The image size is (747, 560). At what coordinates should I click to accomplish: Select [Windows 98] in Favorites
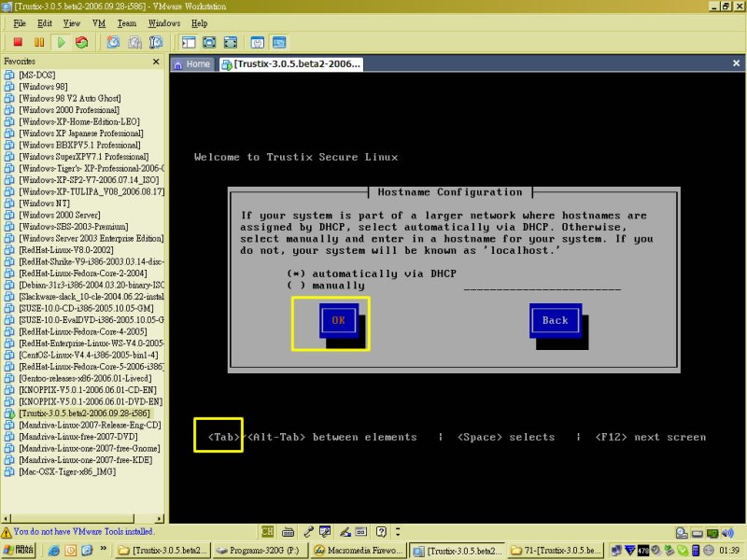pyautogui.click(x=43, y=86)
